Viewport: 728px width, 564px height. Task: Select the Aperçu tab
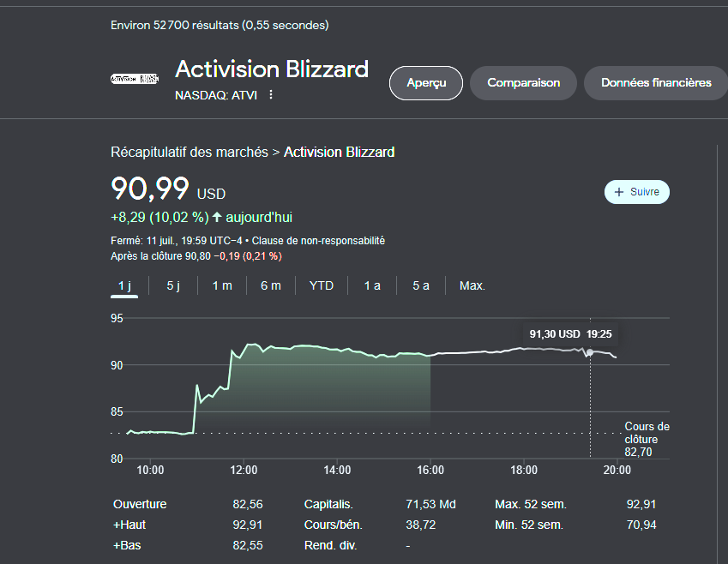(x=426, y=82)
